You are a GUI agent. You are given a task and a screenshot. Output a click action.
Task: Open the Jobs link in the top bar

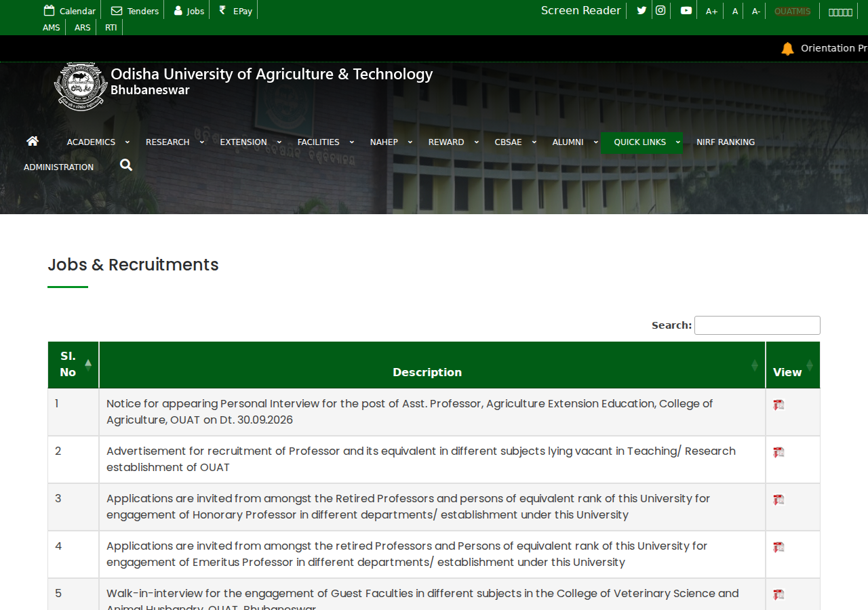[189, 11]
